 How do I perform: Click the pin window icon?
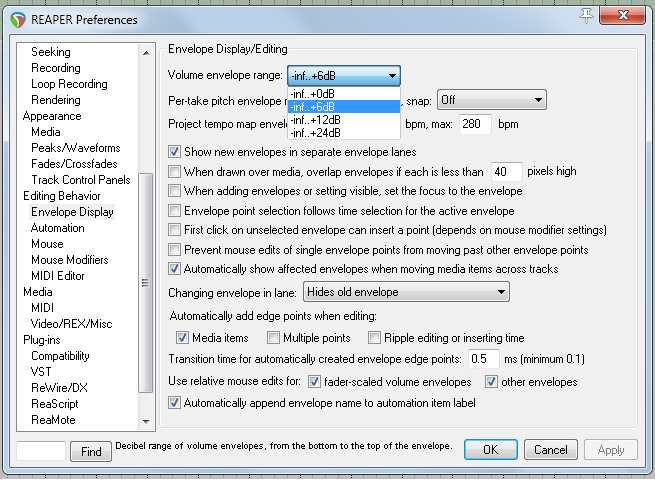pos(586,16)
